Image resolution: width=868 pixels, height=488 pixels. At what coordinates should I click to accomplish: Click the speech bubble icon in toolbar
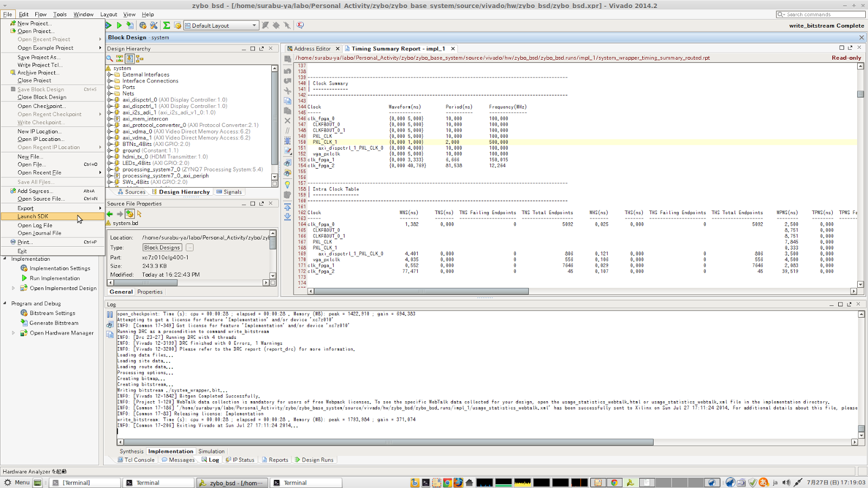click(300, 25)
